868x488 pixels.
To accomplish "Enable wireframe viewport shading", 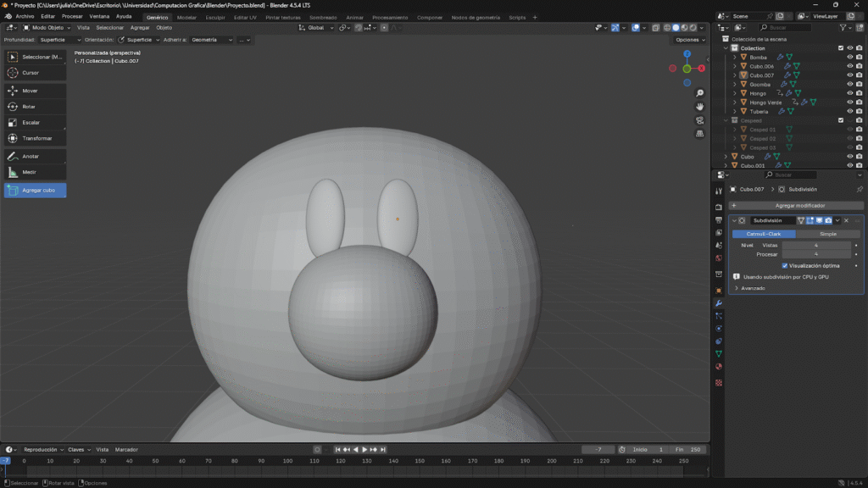I will click(x=666, y=27).
